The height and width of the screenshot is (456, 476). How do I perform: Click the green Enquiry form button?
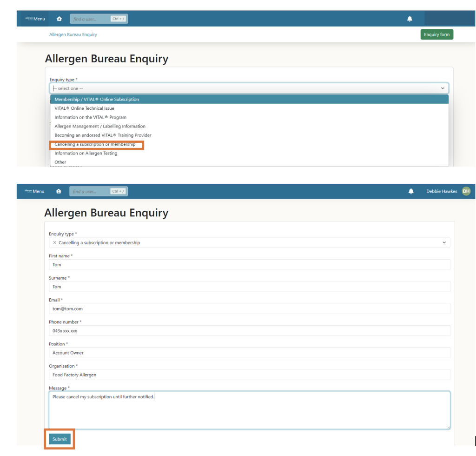coord(436,35)
